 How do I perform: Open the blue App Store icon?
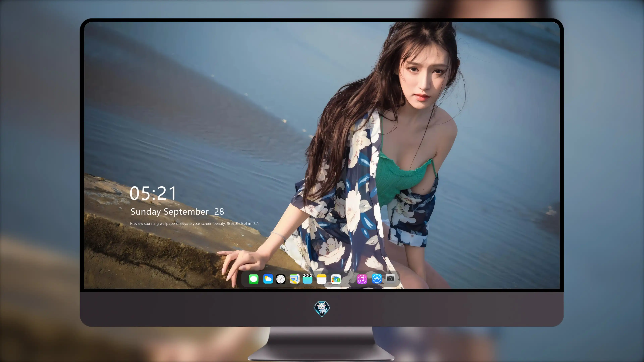coord(377,279)
